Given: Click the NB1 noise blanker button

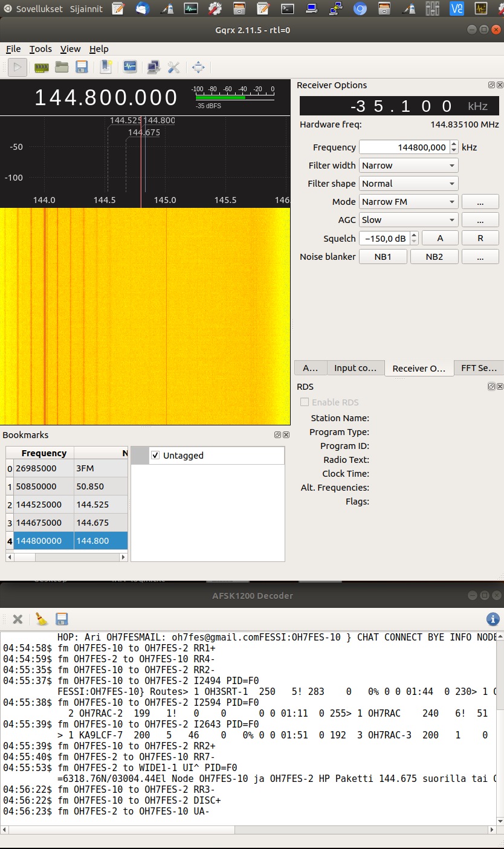Looking at the screenshot, I should click(383, 257).
